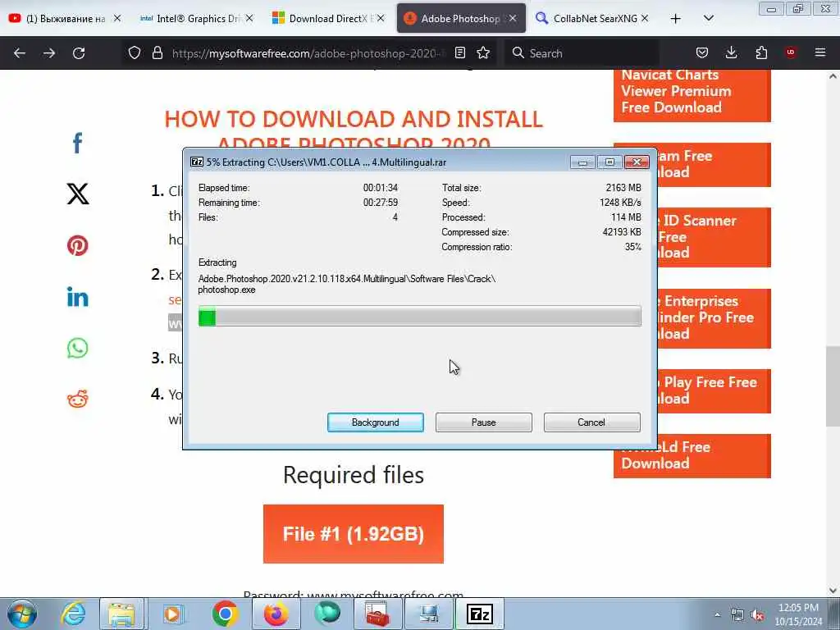
Task: Pause the 7-Zip extraction
Action: click(x=484, y=422)
